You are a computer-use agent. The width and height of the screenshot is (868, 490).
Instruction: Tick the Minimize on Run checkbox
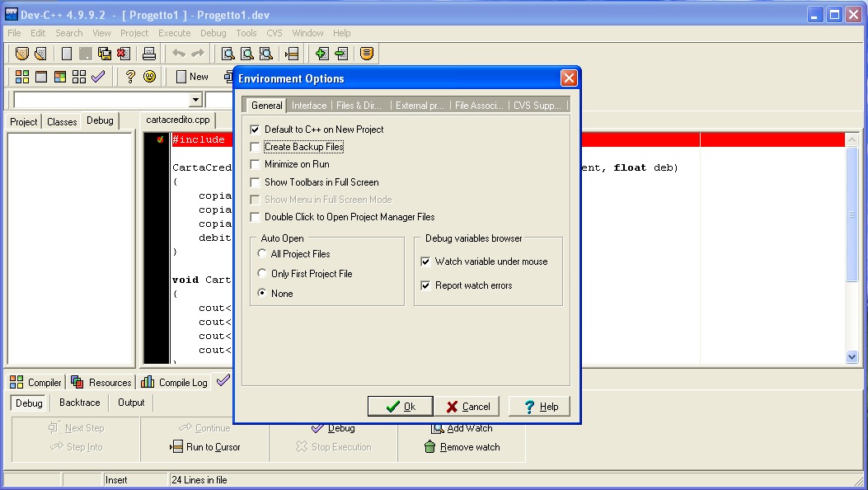point(256,164)
